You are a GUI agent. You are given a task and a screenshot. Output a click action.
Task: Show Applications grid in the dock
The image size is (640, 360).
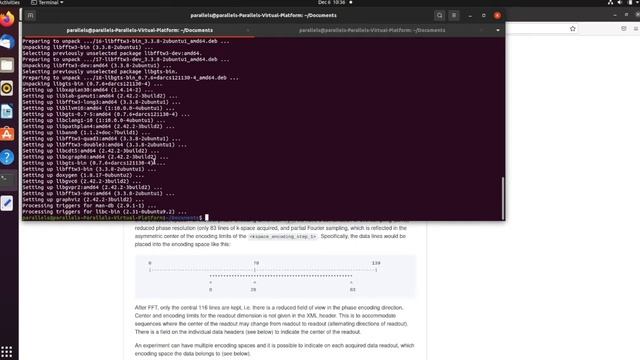(x=7, y=351)
